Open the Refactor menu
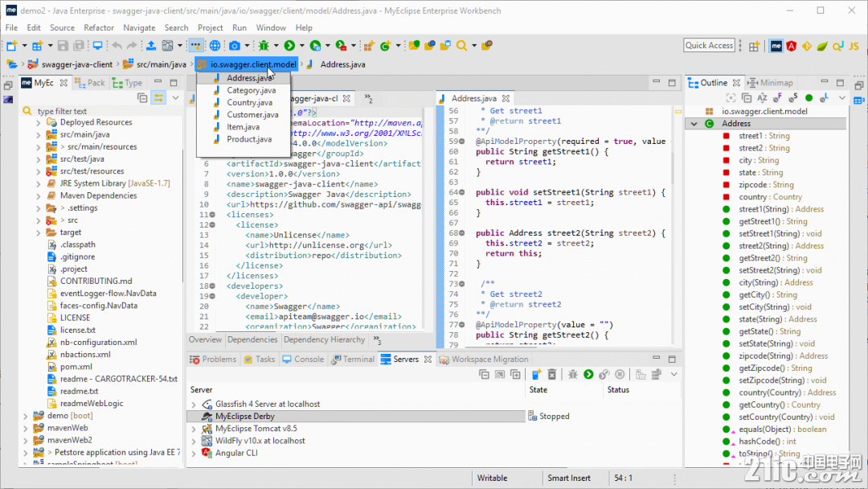Screen dimensions: 868x489 pos(99,27)
